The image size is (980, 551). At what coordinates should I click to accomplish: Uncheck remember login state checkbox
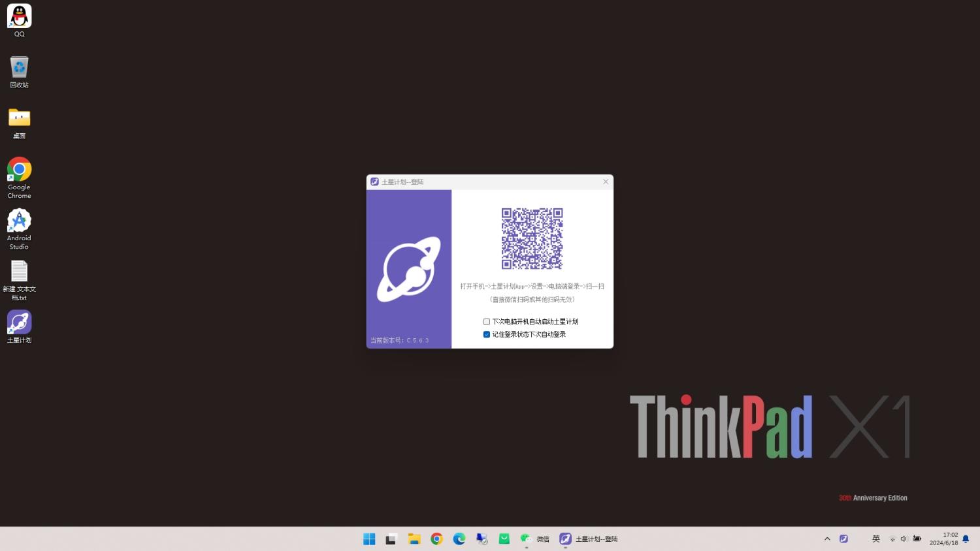tap(487, 334)
